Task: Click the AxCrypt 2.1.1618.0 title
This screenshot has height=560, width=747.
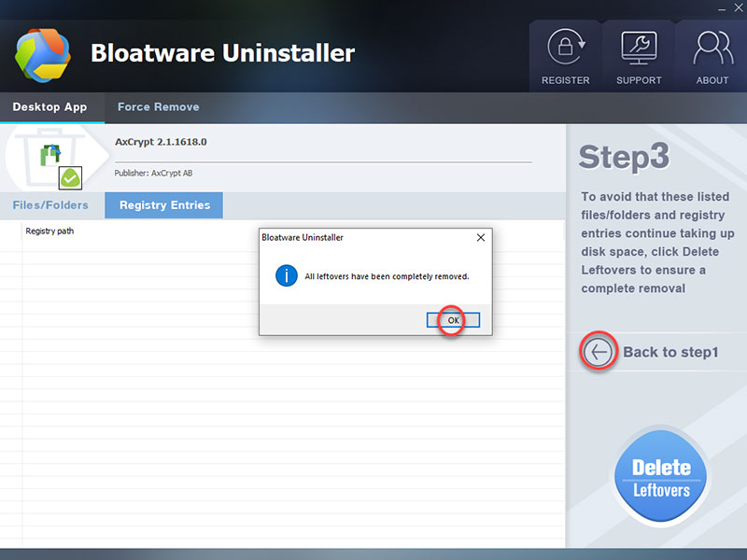Action: (x=161, y=142)
